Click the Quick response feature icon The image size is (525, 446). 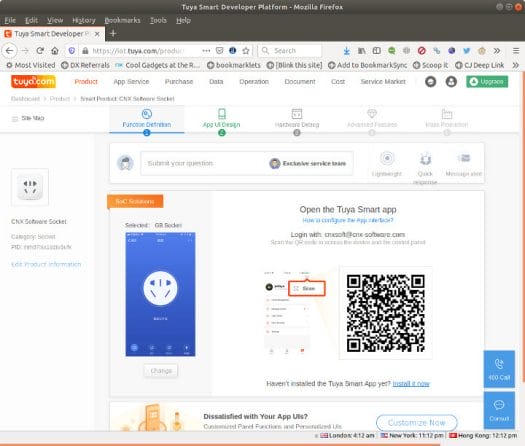coord(425,159)
